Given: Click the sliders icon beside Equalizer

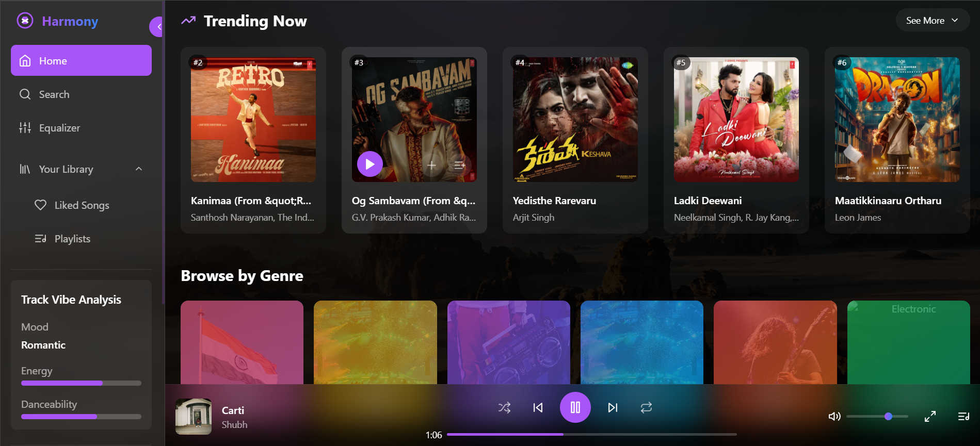Looking at the screenshot, I should [25, 128].
